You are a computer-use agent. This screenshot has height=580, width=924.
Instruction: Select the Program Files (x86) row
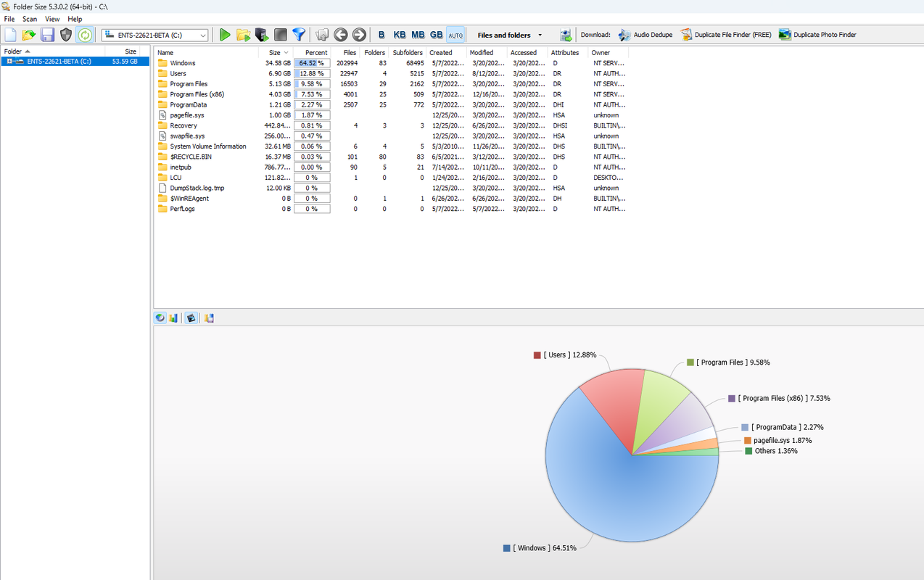(x=392, y=94)
